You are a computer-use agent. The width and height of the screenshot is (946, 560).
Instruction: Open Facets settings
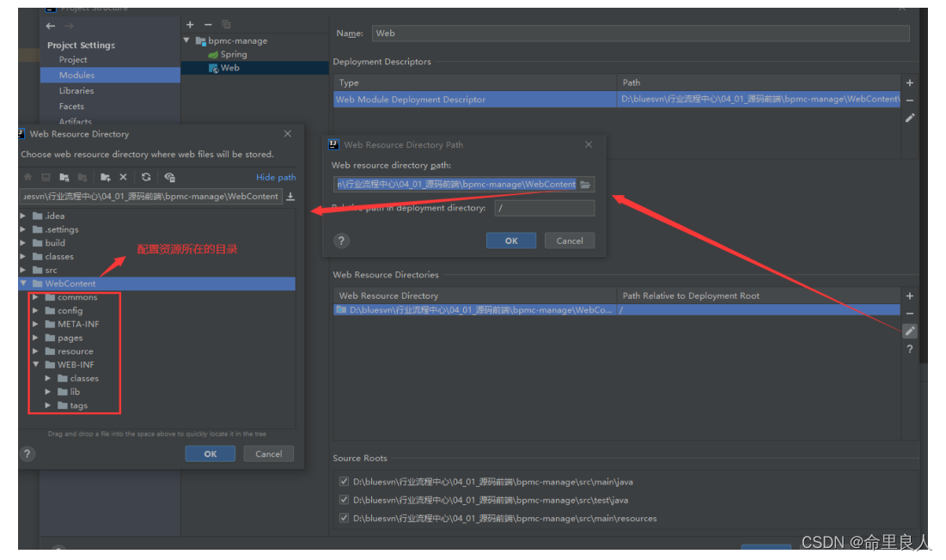click(x=71, y=107)
